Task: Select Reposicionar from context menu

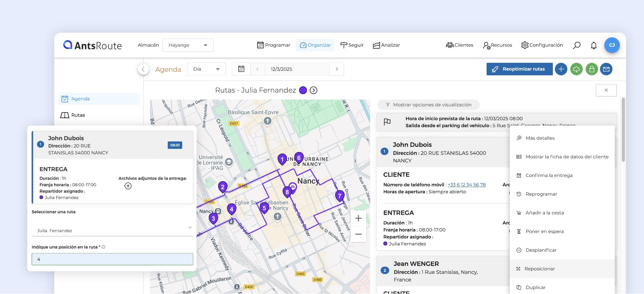Action: (x=539, y=269)
